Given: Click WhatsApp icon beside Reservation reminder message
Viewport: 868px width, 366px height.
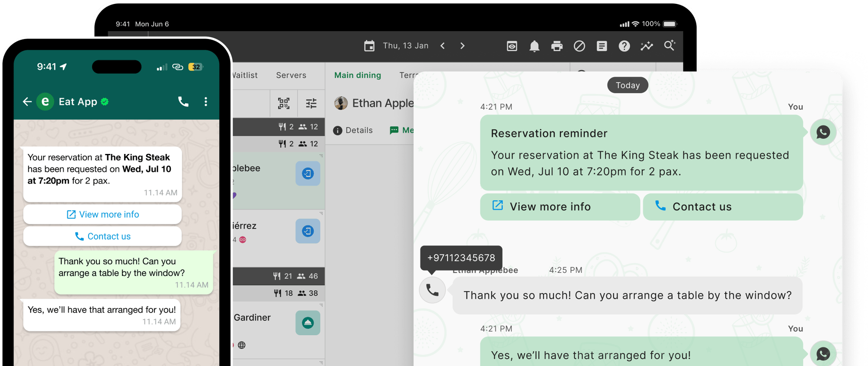Looking at the screenshot, I should (823, 132).
